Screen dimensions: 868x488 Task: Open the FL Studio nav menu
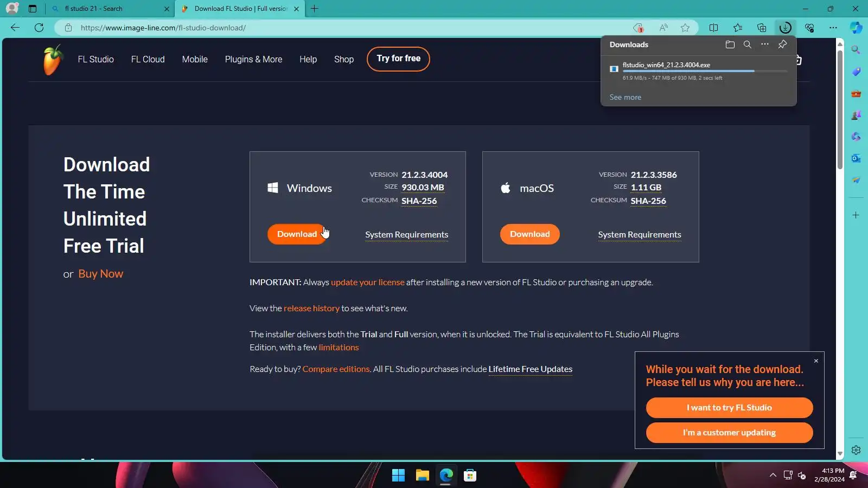coord(95,60)
